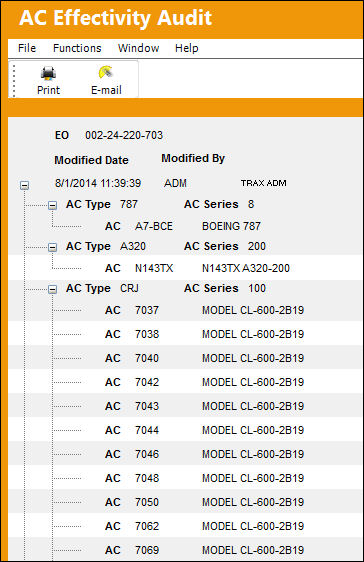Click the Print printer icon

click(x=48, y=73)
